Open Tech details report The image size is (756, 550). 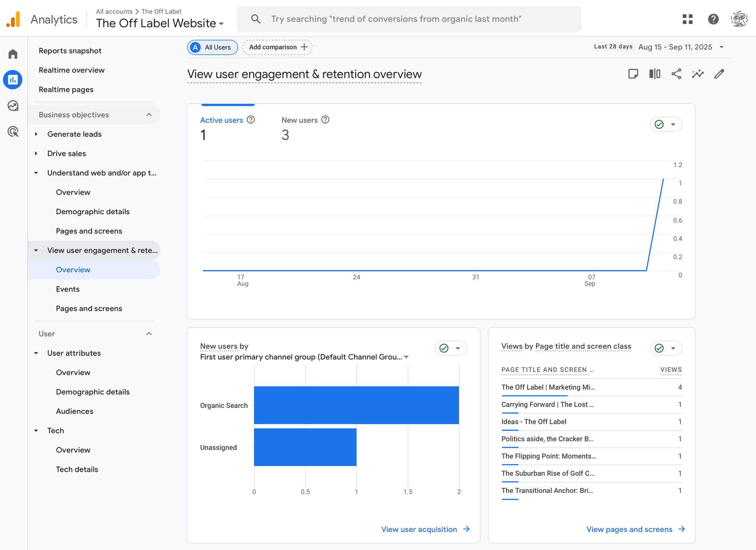click(77, 469)
